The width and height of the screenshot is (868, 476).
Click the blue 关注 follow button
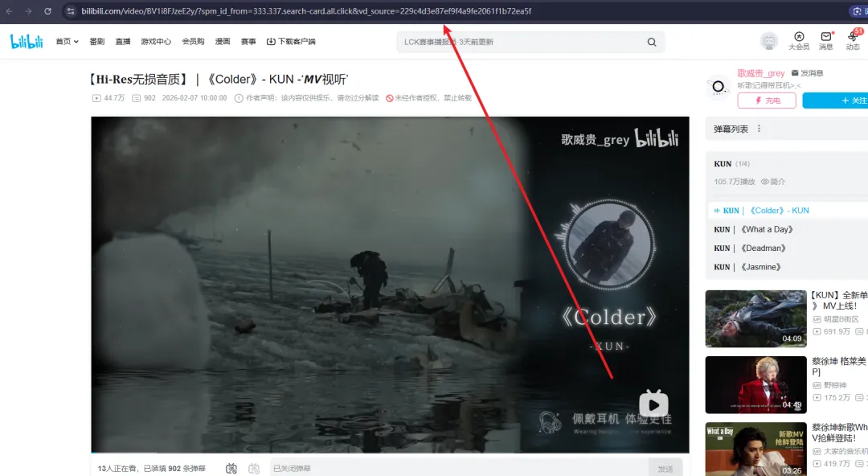click(835, 101)
